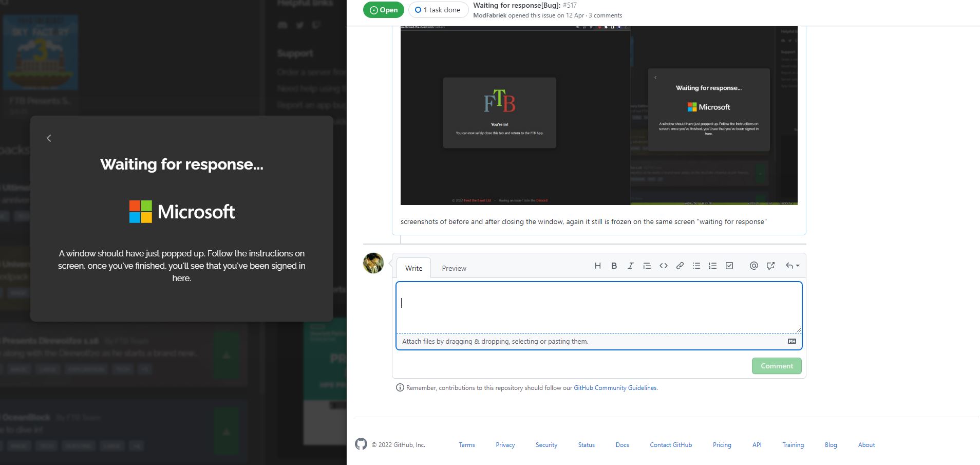Open the attached screenshot image
This screenshot has width=980, height=465.
pos(599,115)
